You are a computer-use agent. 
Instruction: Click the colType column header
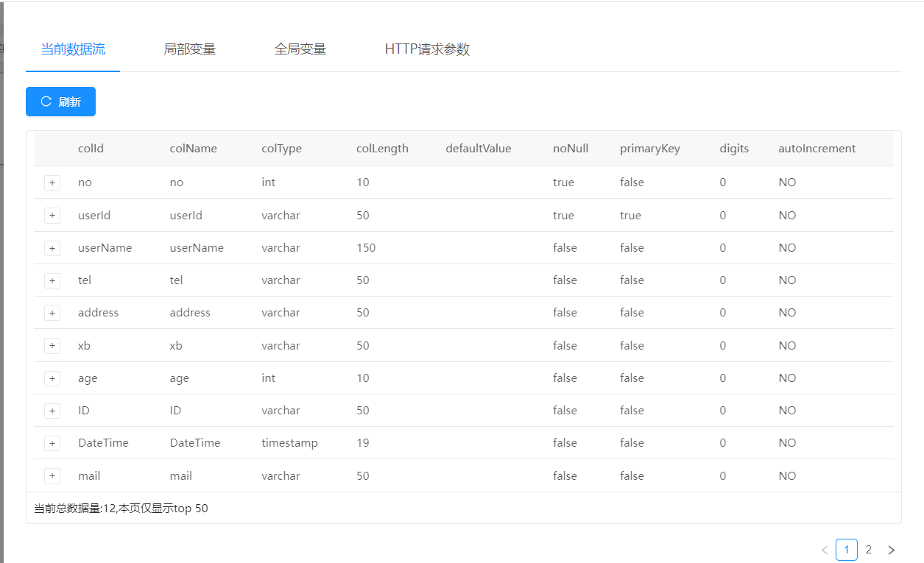tap(281, 149)
